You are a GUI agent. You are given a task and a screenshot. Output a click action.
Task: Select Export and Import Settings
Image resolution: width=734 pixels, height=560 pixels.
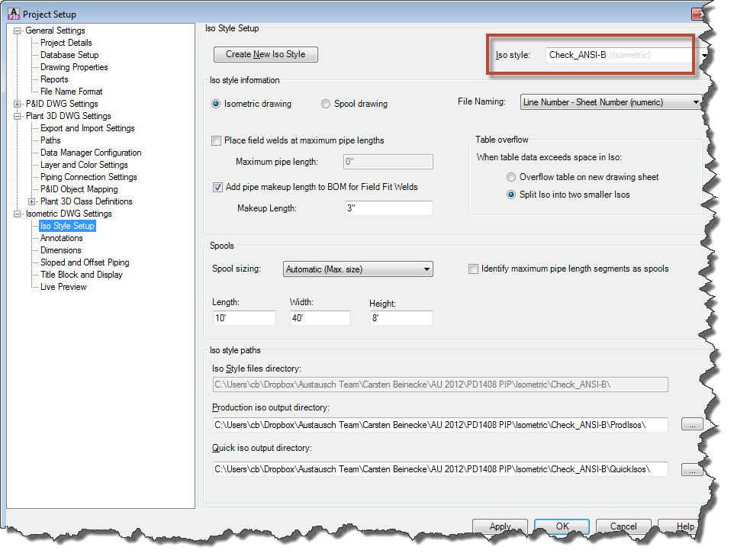88,128
